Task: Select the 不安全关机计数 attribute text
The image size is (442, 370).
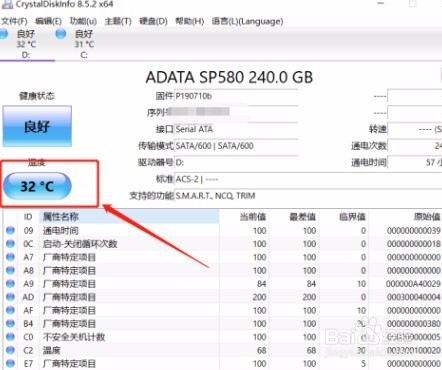Action: [x=74, y=337]
